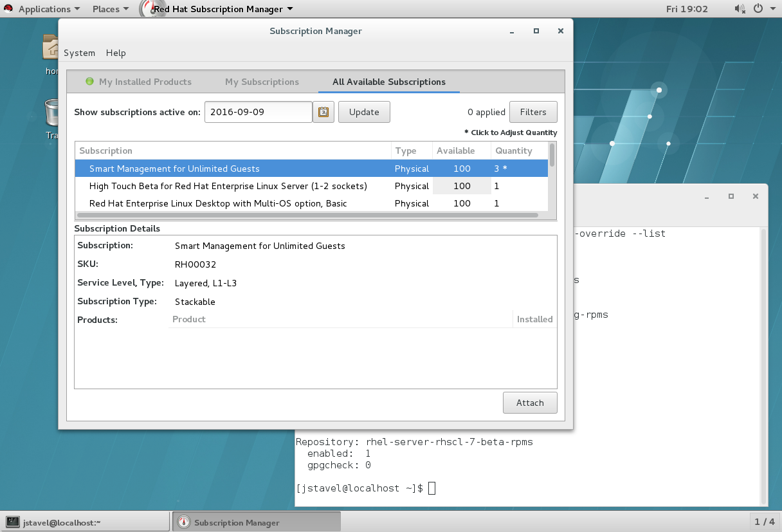The width and height of the screenshot is (782, 532).
Task: Click the SKU value RH00032
Action: pyautogui.click(x=195, y=264)
